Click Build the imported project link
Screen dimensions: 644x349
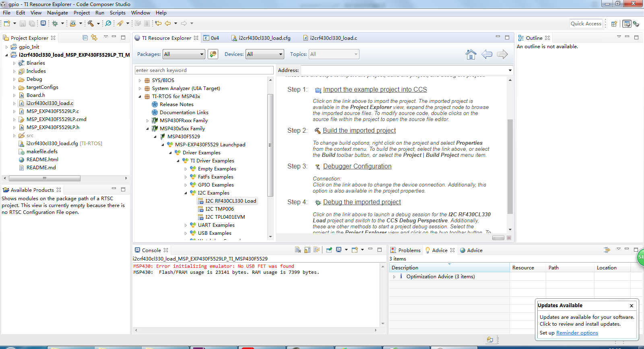point(359,131)
